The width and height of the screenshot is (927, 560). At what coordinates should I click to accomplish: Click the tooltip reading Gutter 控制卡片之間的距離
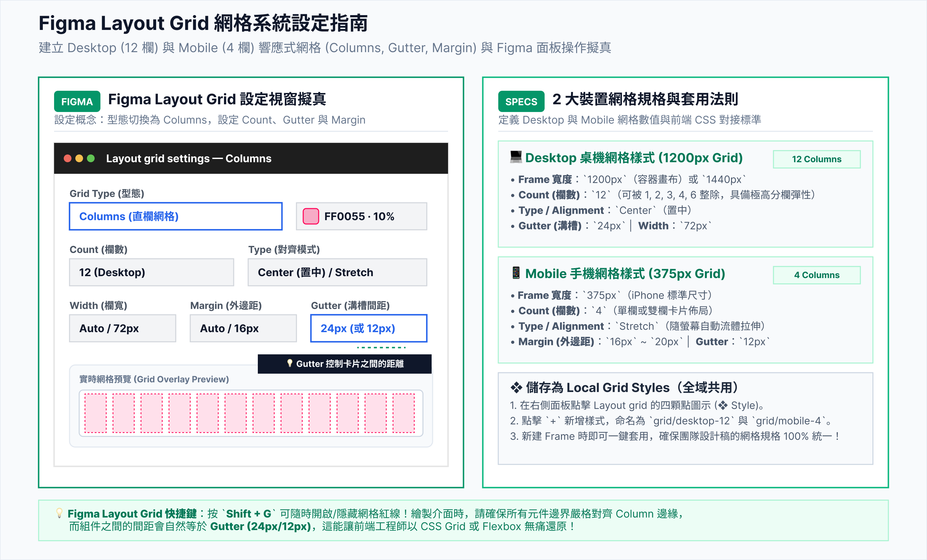coord(345,364)
